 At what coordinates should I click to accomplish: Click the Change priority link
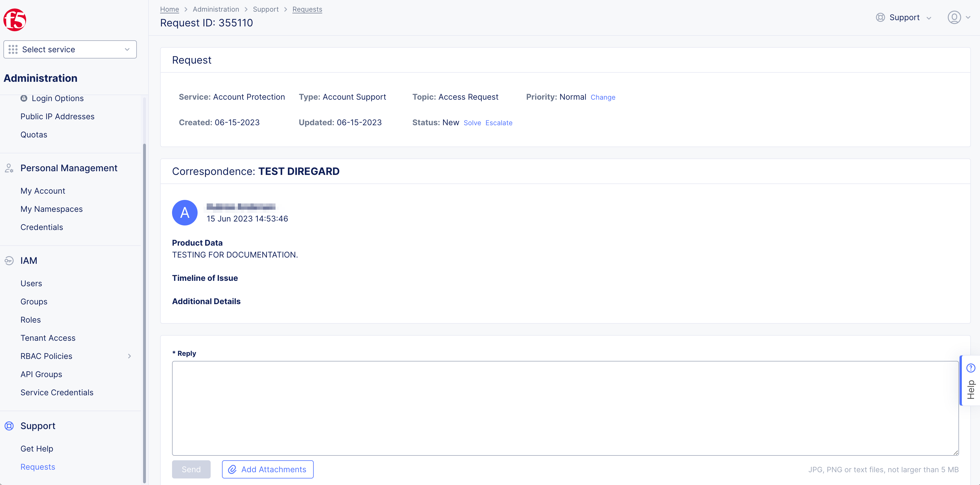coord(603,97)
